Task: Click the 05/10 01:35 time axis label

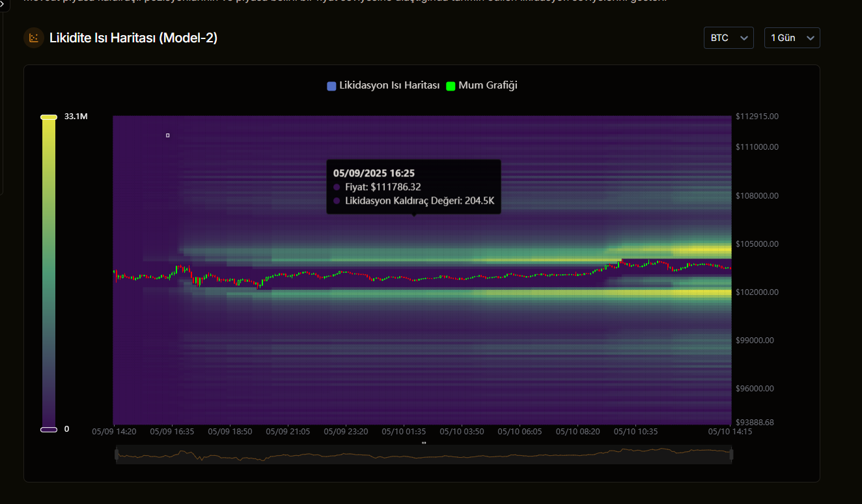Action: (404, 431)
